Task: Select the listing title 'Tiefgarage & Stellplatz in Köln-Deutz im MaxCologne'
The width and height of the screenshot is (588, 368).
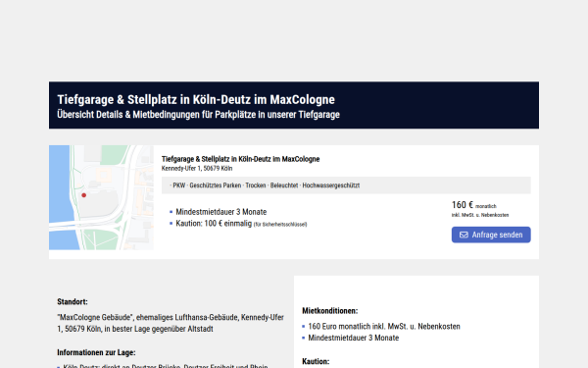Action: [x=240, y=159]
